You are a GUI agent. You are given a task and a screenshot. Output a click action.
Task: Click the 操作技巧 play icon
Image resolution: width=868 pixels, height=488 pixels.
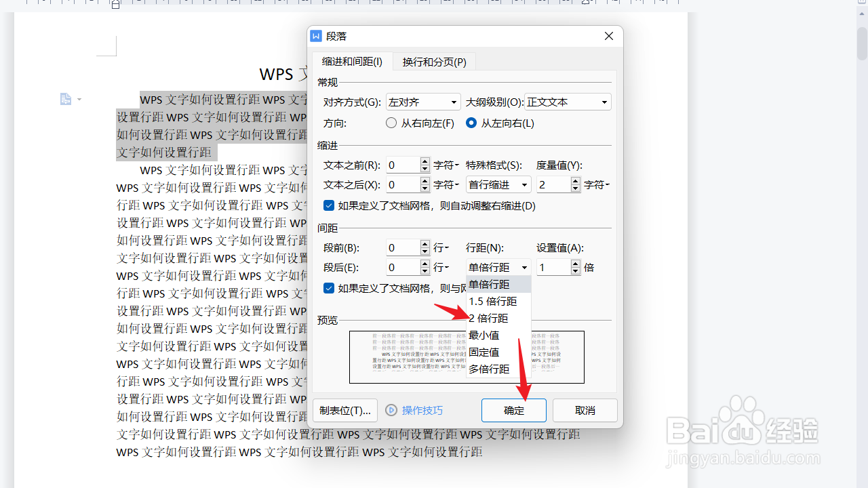391,410
